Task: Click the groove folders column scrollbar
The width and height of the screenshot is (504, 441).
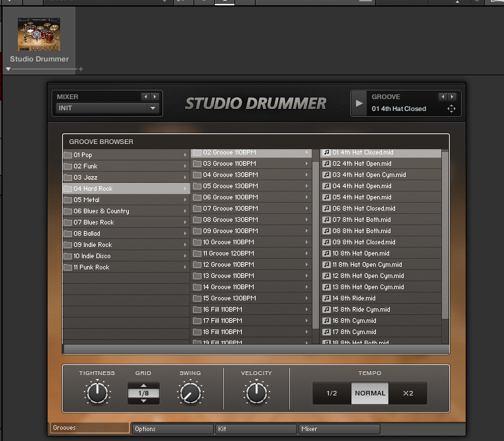Action: 316,245
